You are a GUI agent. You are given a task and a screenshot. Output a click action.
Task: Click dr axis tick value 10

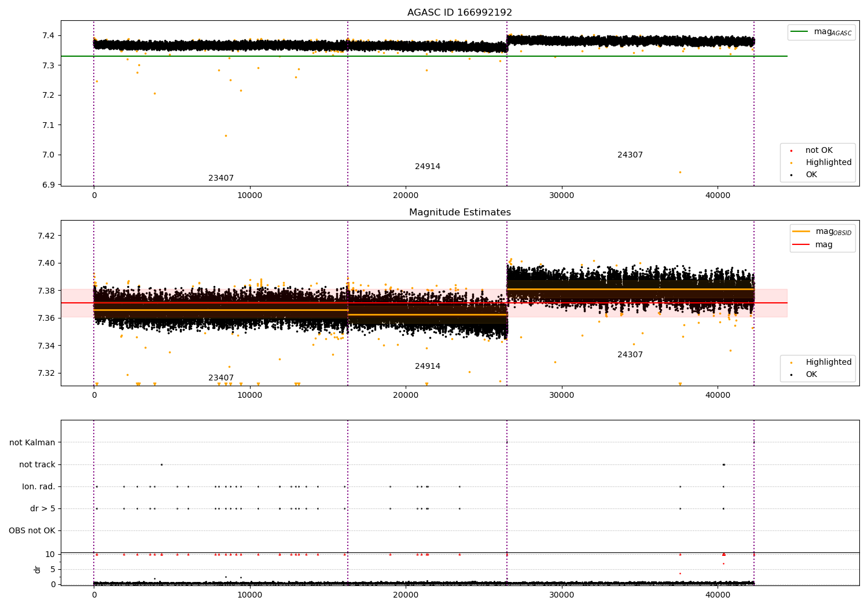click(x=50, y=555)
